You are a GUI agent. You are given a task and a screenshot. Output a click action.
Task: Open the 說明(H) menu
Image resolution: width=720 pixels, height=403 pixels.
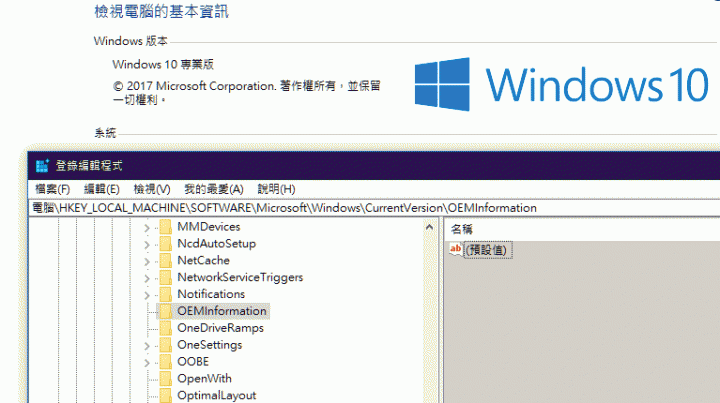(276, 189)
